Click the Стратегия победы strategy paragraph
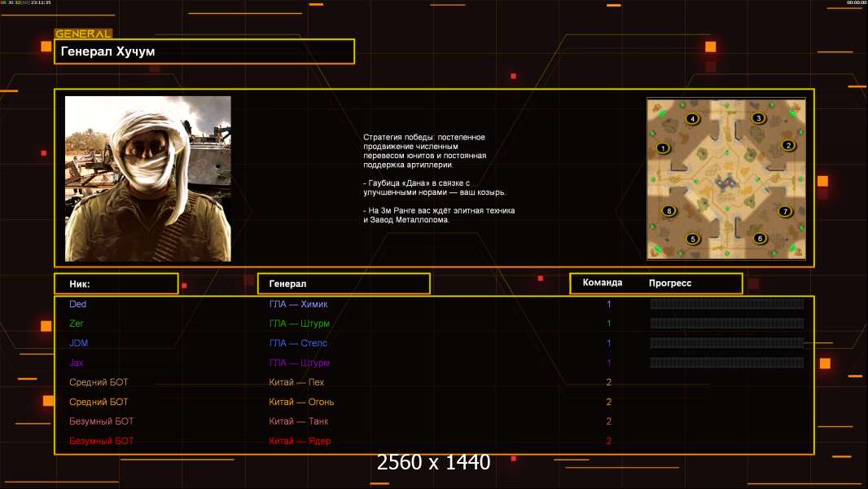This screenshot has height=489, width=868. (x=424, y=151)
